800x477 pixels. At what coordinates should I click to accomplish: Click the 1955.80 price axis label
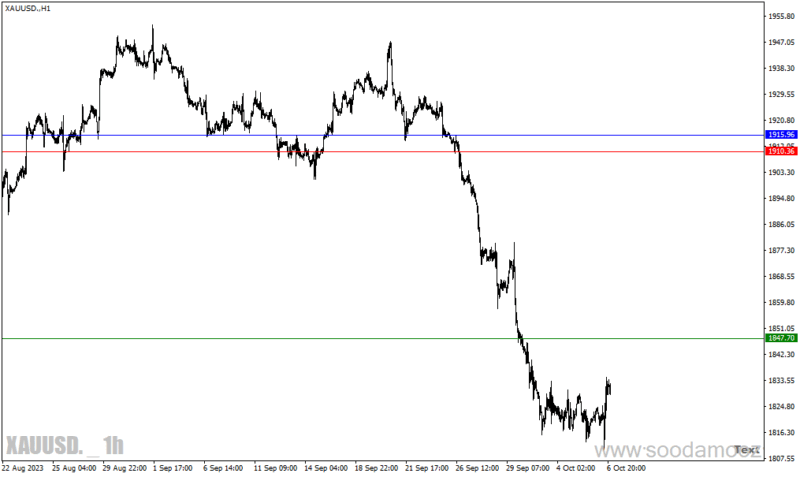[x=782, y=16]
